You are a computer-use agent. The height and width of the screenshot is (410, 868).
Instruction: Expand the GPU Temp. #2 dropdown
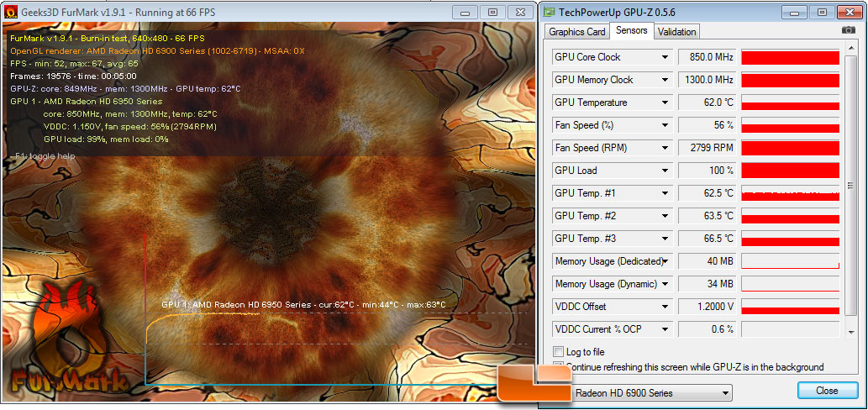point(665,216)
